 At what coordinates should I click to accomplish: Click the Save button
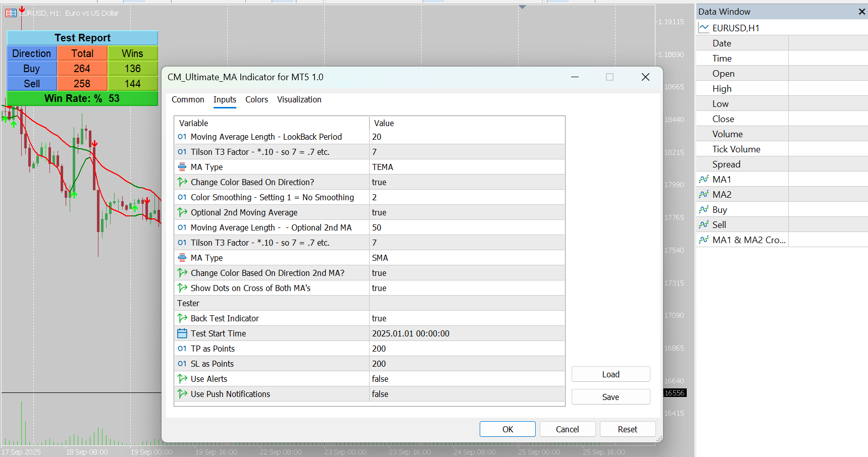coord(610,397)
